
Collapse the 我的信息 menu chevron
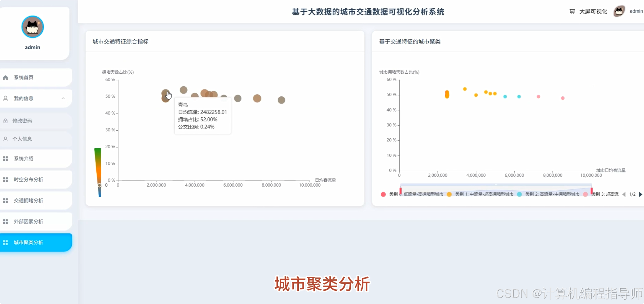[x=63, y=98]
